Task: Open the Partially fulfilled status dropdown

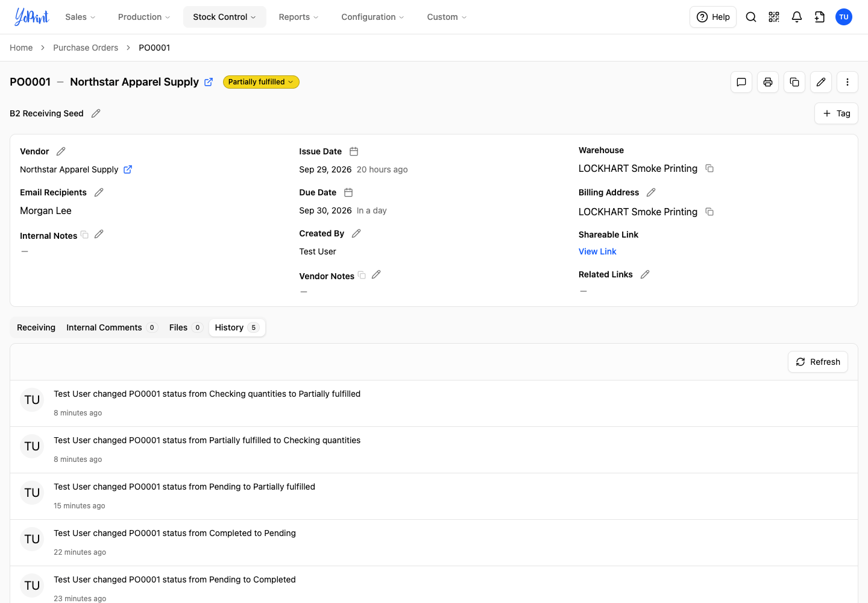Action: pyautogui.click(x=261, y=82)
